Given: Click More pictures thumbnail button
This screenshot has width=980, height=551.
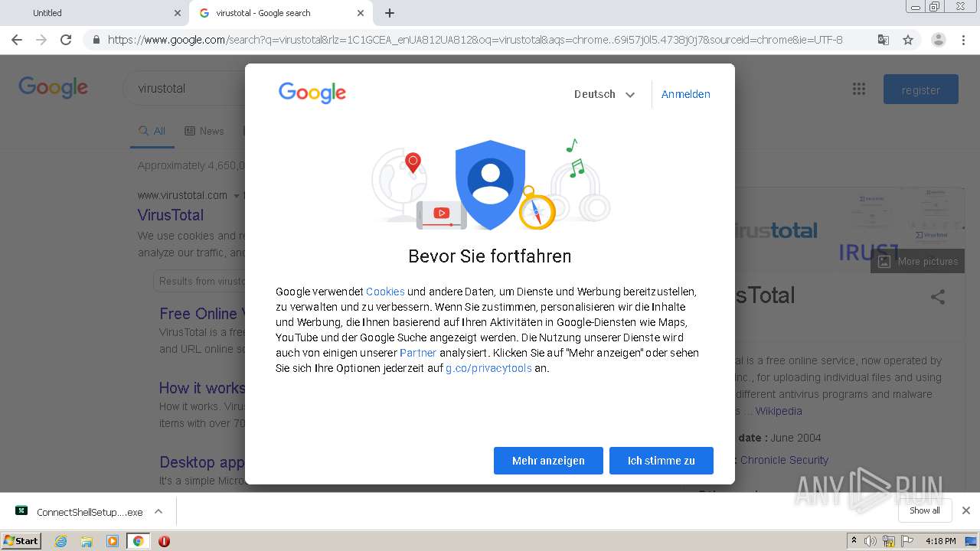Looking at the screenshot, I should (917, 261).
